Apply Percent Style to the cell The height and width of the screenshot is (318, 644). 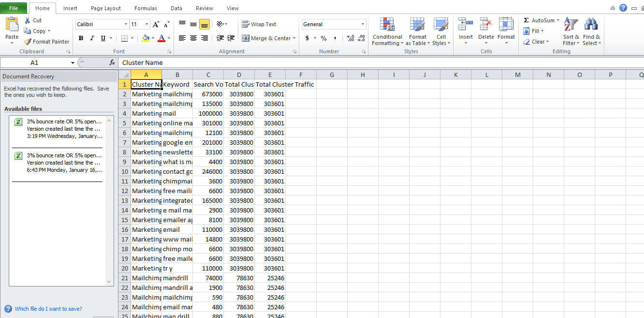[x=323, y=38]
